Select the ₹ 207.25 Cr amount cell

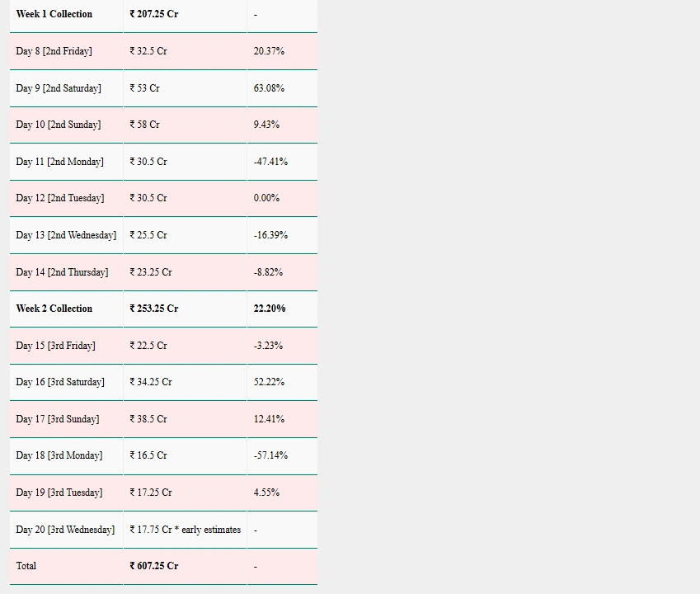click(154, 14)
